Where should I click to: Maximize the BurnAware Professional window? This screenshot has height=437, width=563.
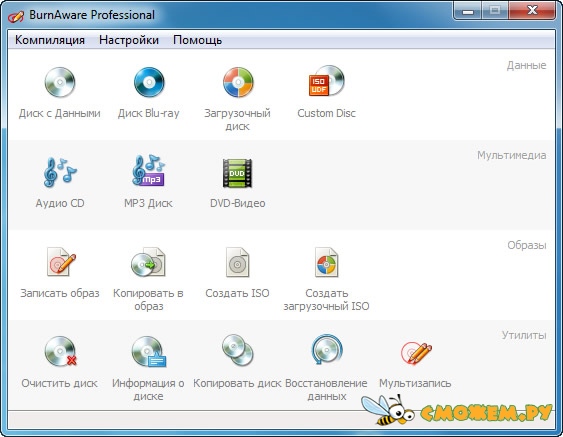point(495,11)
